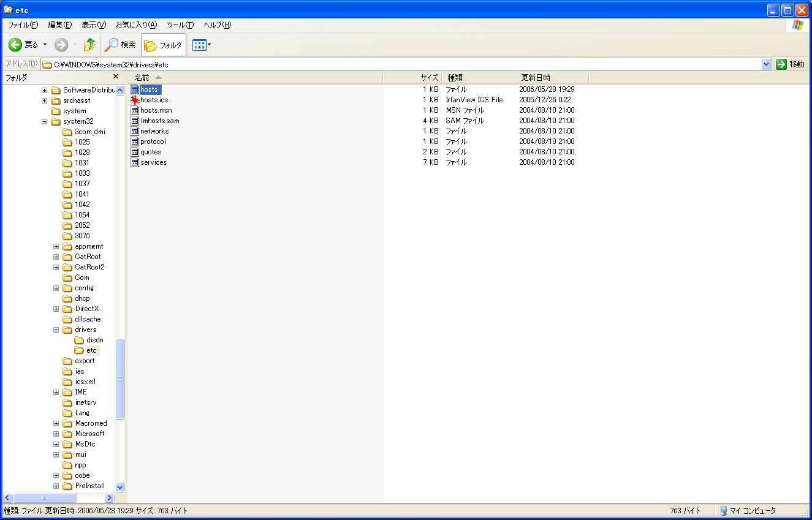This screenshot has height=520, width=812.
Task: Expand the CatRoot folder tree node
Action: click(56, 257)
